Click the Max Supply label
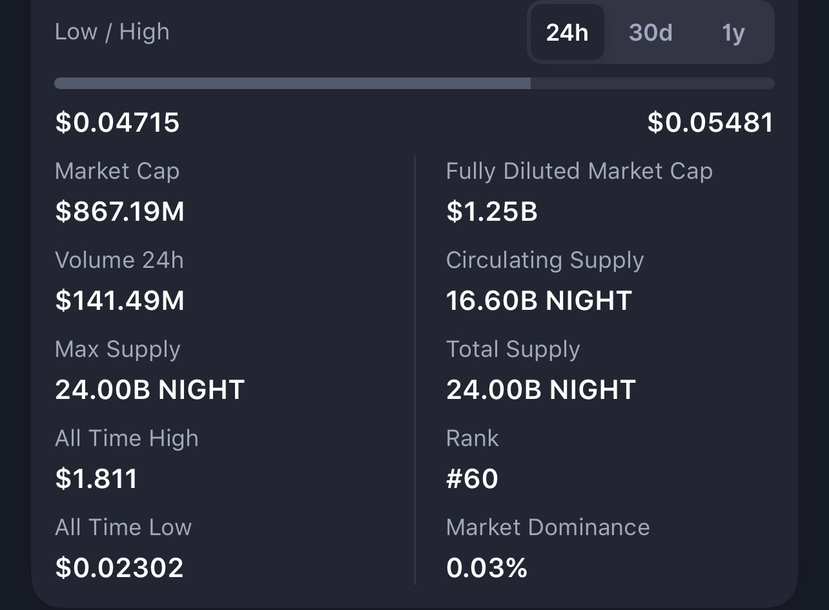 [117, 349]
